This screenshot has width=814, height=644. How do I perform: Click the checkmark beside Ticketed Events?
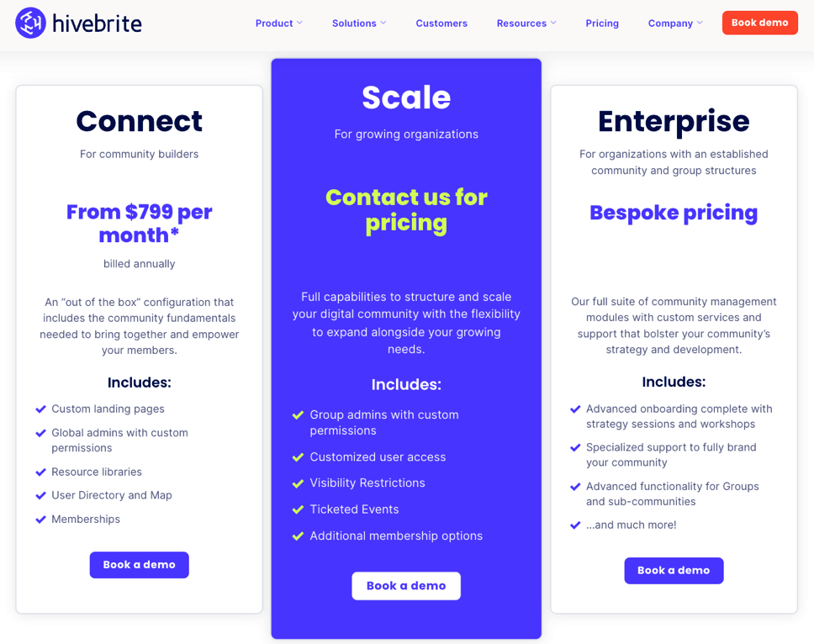click(x=299, y=509)
